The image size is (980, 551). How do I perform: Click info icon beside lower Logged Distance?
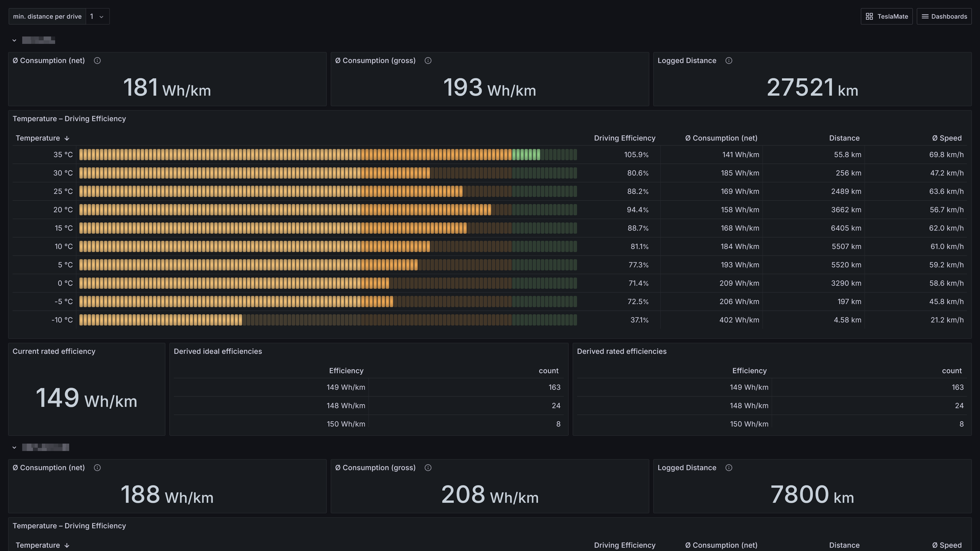pyautogui.click(x=729, y=468)
